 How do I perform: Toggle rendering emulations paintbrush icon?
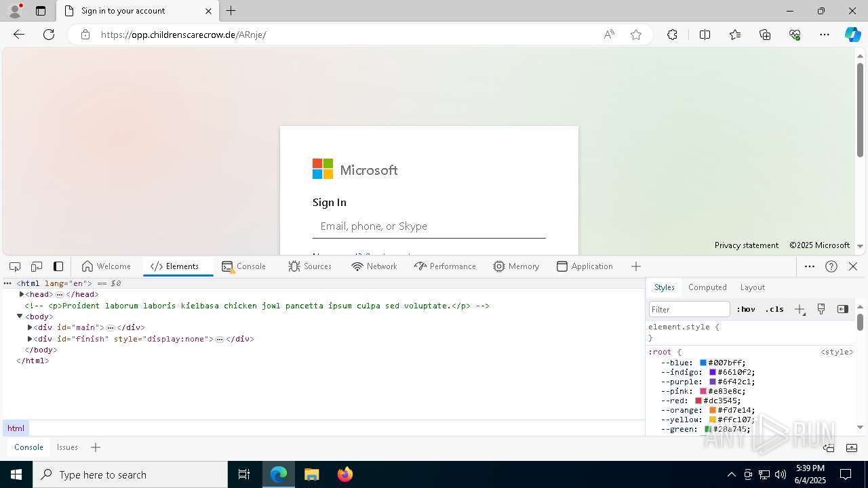click(821, 309)
